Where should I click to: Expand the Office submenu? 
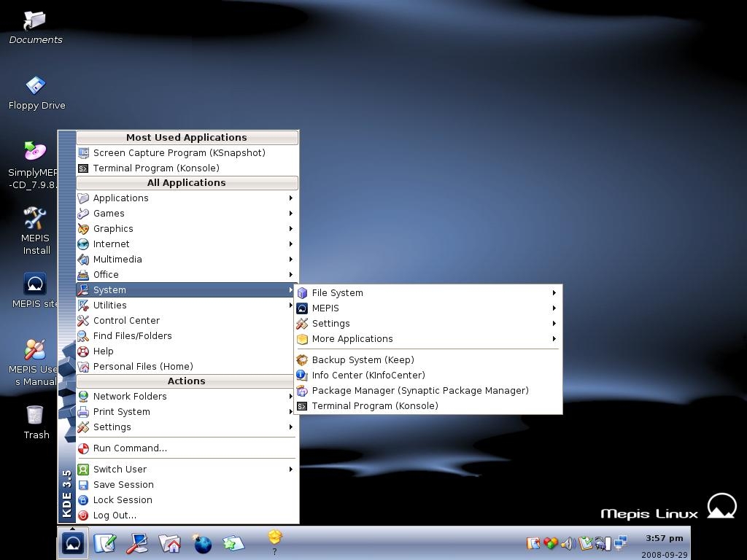[187, 274]
